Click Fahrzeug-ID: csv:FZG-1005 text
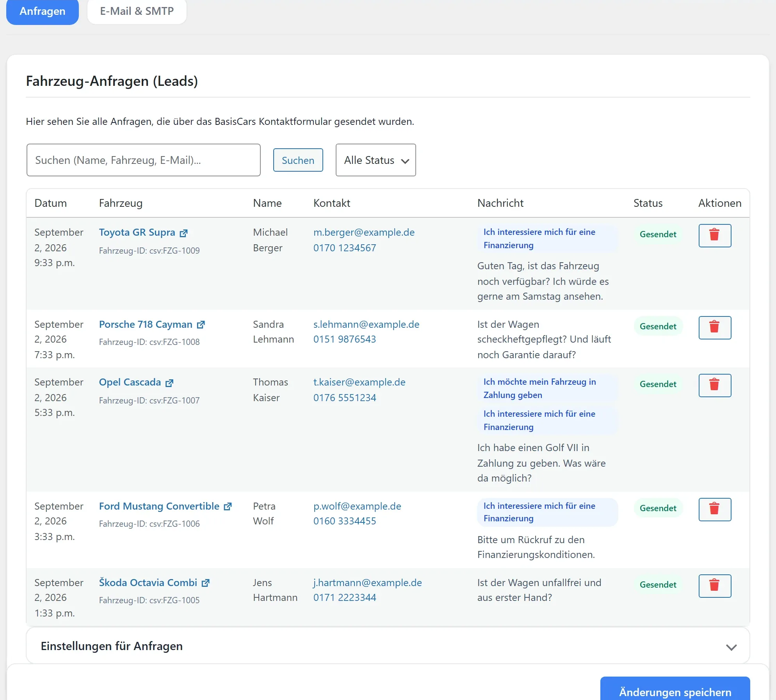The width and height of the screenshot is (776, 700). pyautogui.click(x=149, y=600)
